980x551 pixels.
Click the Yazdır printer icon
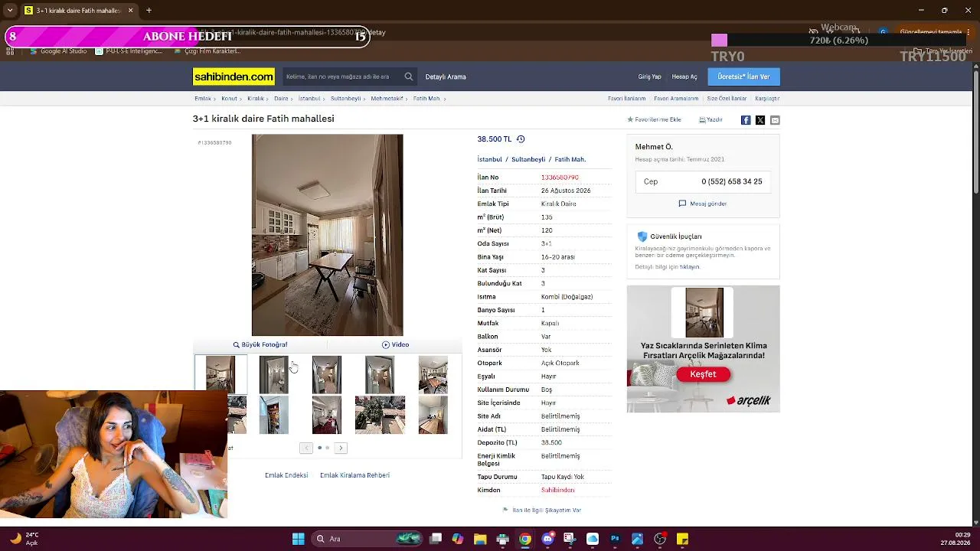(x=702, y=120)
